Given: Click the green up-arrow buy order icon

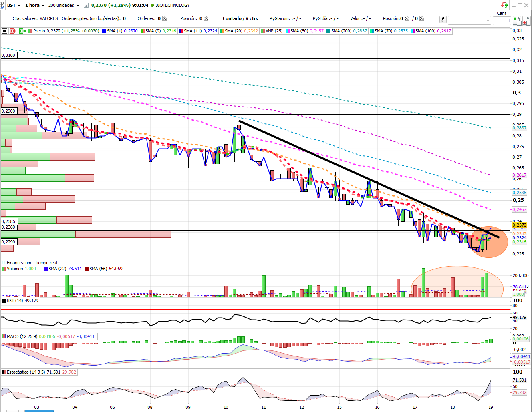Looking at the screenshot, I should [x=516, y=21].
